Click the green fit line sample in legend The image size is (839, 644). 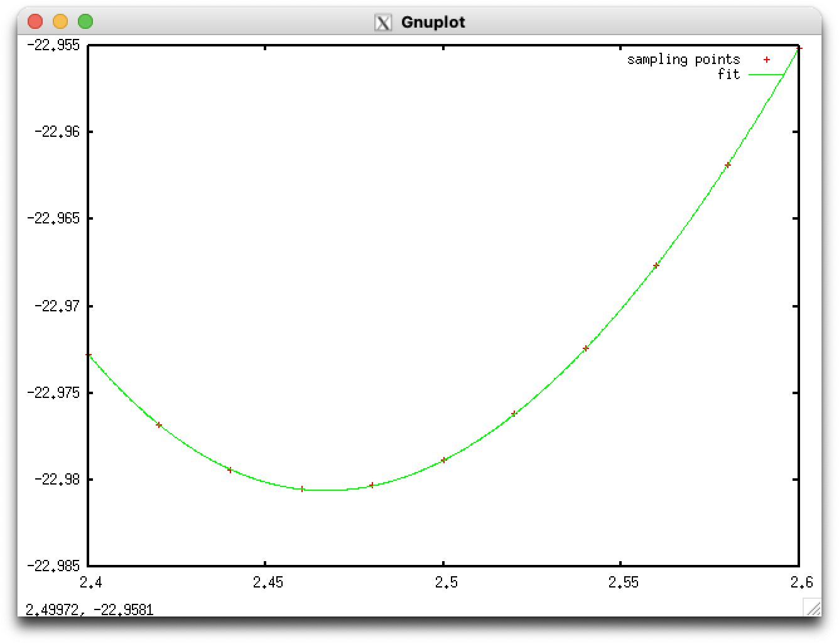point(766,75)
